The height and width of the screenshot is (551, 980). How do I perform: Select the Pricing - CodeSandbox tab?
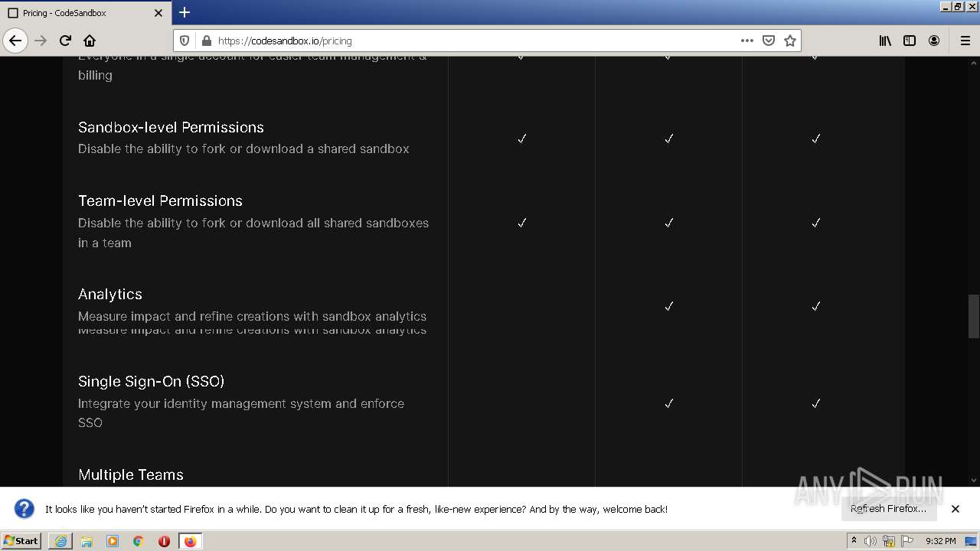coord(85,13)
